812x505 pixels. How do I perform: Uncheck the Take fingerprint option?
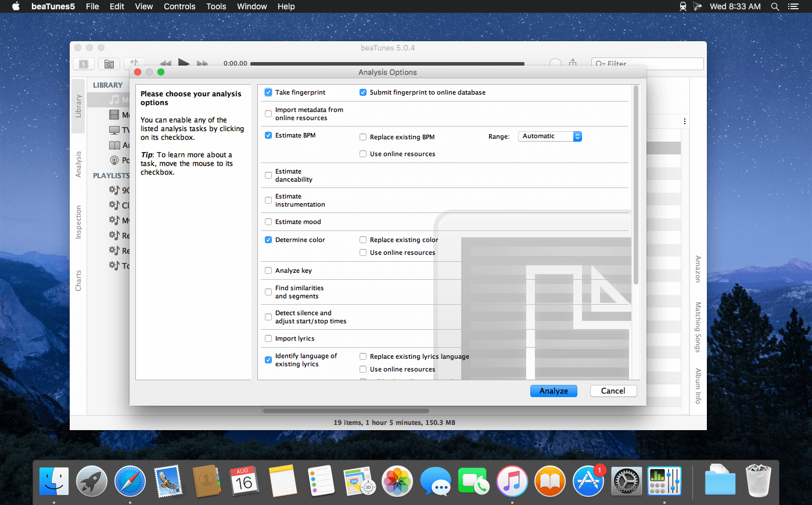268,92
